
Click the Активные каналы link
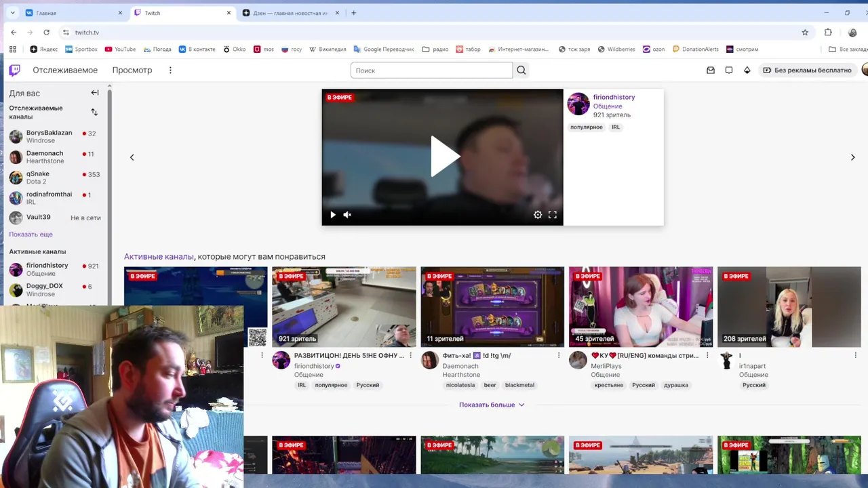159,256
